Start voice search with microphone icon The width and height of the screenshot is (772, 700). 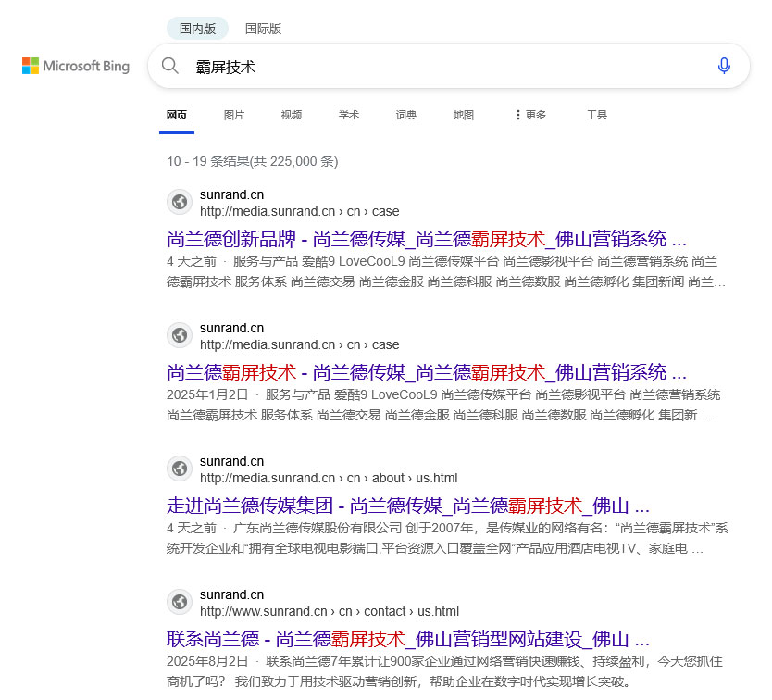pyautogui.click(x=724, y=66)
